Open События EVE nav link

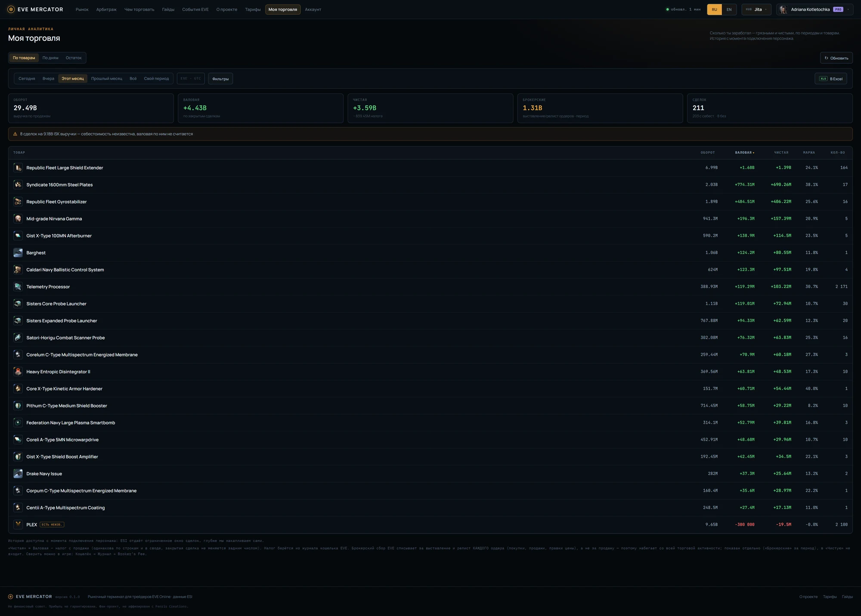pos(195,9)
